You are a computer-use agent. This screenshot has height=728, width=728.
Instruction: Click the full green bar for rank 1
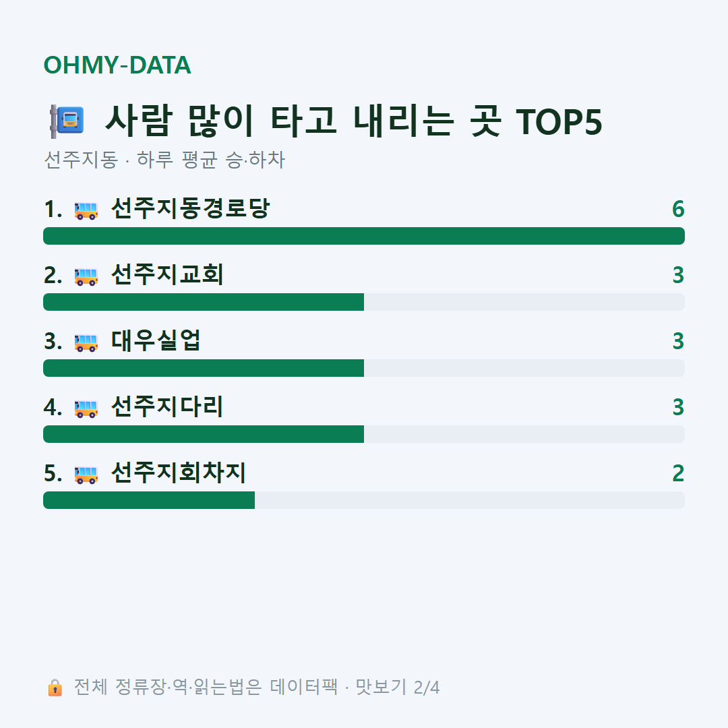364,236
